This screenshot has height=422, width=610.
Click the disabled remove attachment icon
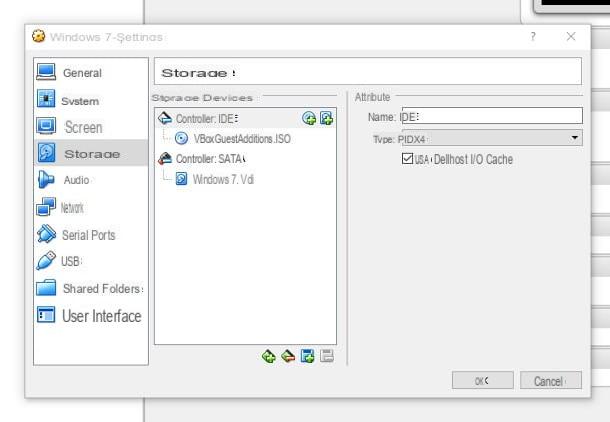[327, 356]
